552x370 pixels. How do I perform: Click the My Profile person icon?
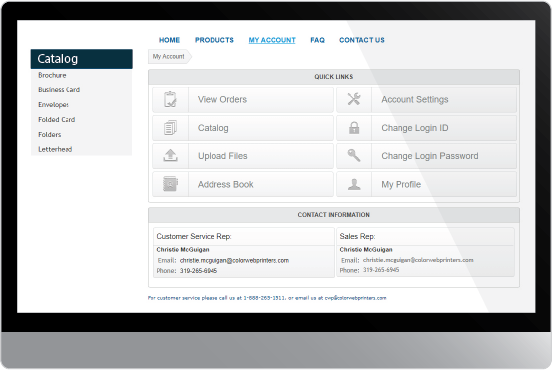(x=354, y=184)
